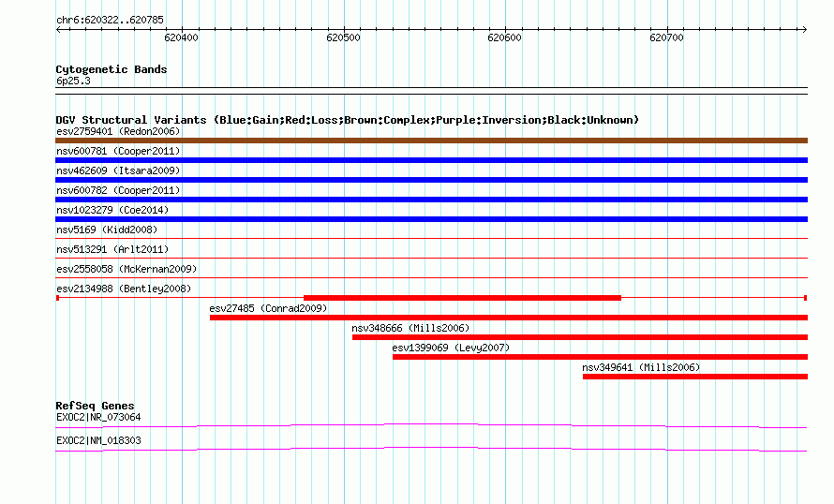Viewport: 834px width, 504px height.
Task: Click the magenta EXOC2|NM_018303 transcript line
Action: pos(431,450)
